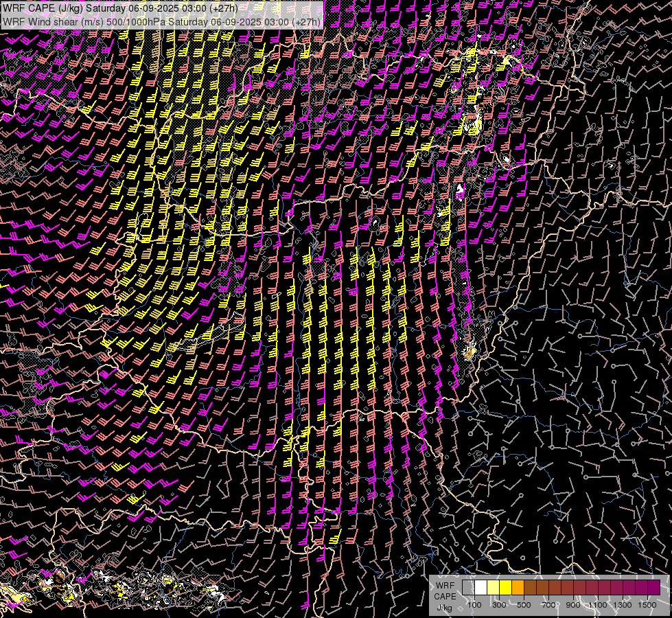Click the WRF CAPE title line
This screenshot has height=618, width=672.
120,8
